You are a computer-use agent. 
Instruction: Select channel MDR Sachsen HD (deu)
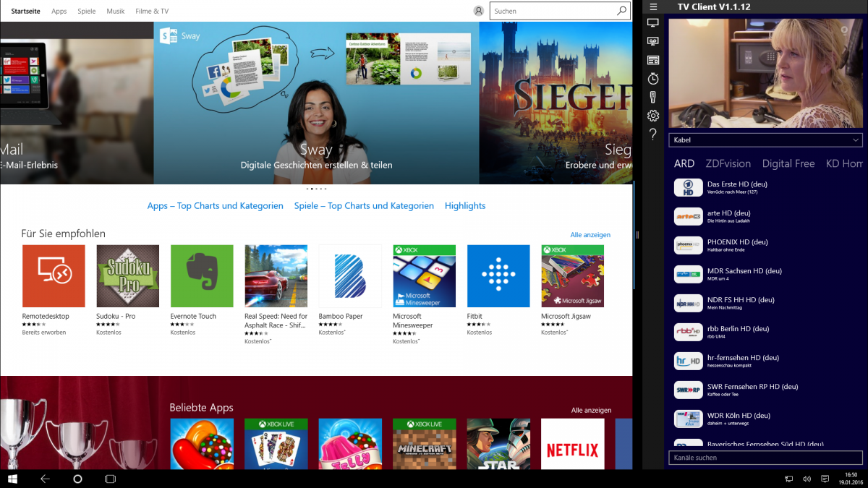coord(765,275)
